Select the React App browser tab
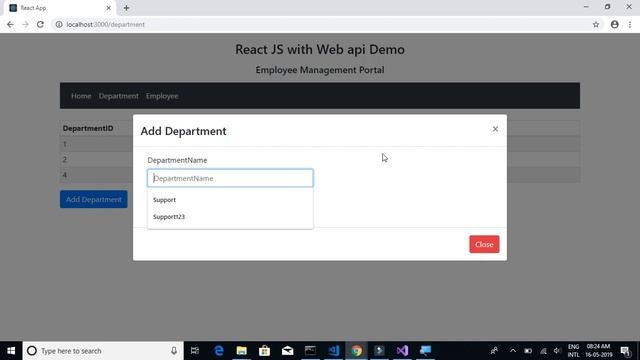 point(60,8)
